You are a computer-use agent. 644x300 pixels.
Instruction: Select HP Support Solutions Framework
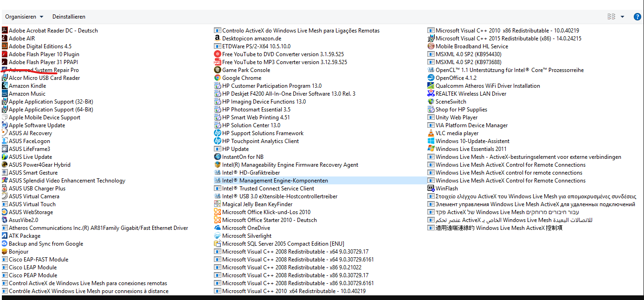click(259, 133)
